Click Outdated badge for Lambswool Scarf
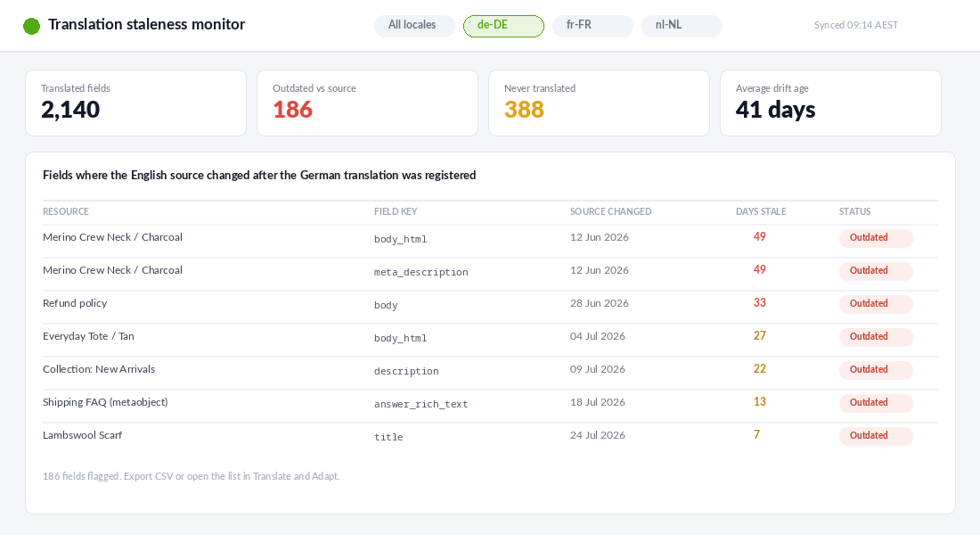This screenshot has height=535, width=980. click(876, 436)
